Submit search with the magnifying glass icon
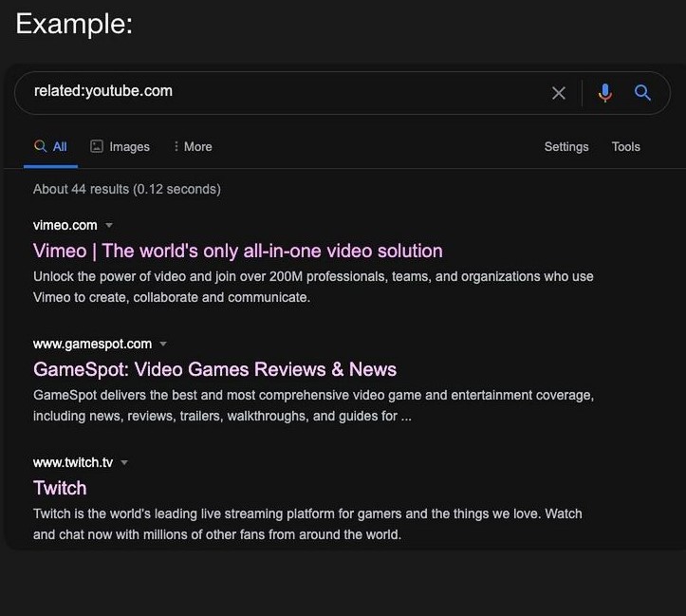Image resolution: width=686 pixels, height=616 pixels. pyautogui.click(x=642, y=92)
